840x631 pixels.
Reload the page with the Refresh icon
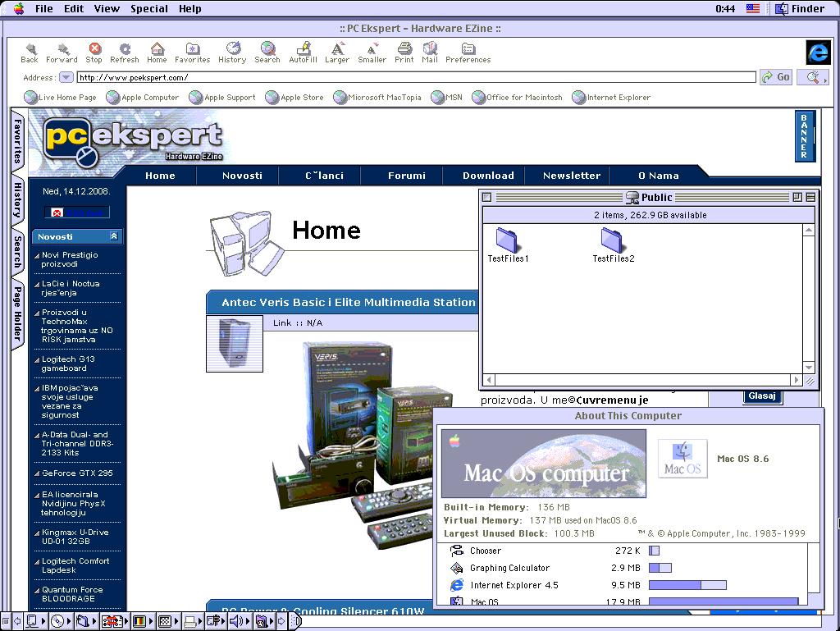[125, 53]
